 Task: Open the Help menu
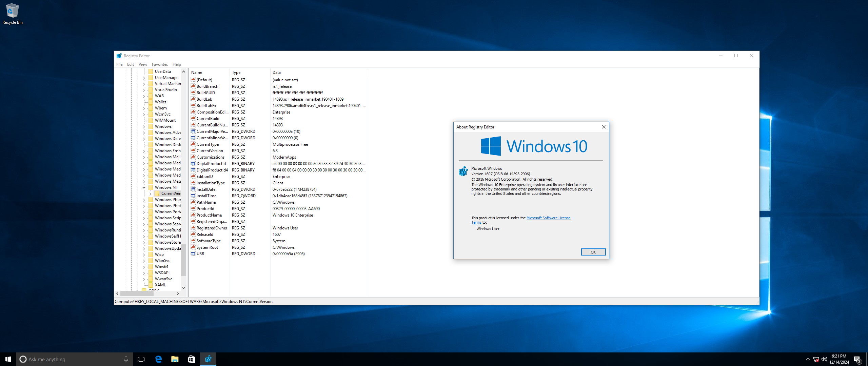pyautogui.click(x=177, y=64)
